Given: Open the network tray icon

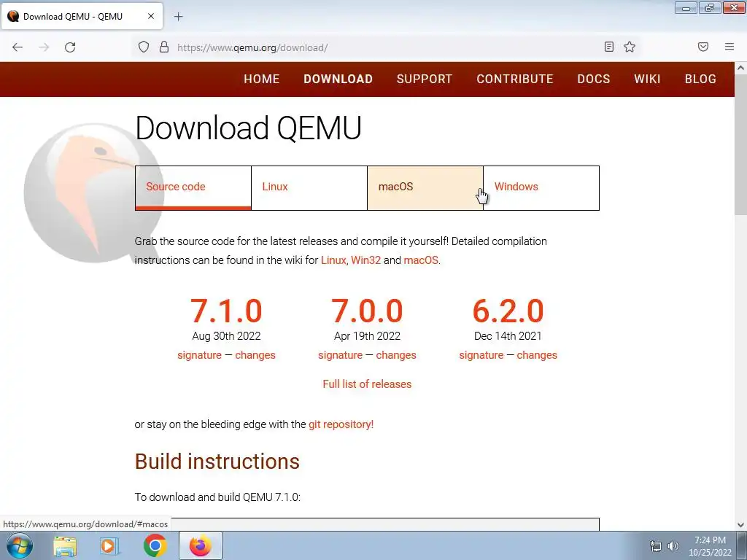Looking at the screenshot, I should click(656, 546).
